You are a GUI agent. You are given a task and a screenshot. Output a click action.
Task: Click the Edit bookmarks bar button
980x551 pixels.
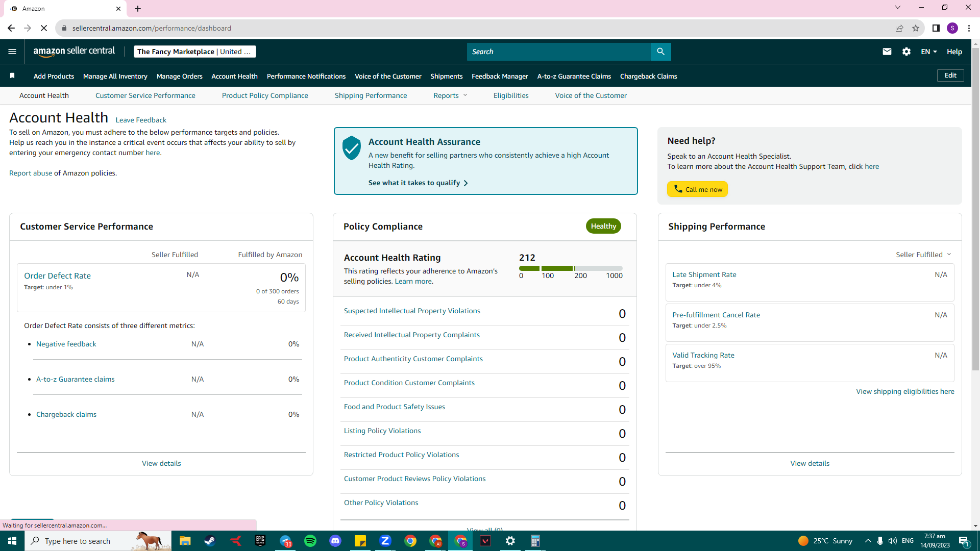click(950, 76)
